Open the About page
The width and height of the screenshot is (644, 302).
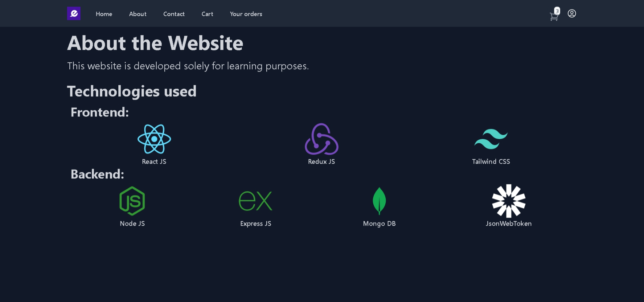[x=137, y=14]
